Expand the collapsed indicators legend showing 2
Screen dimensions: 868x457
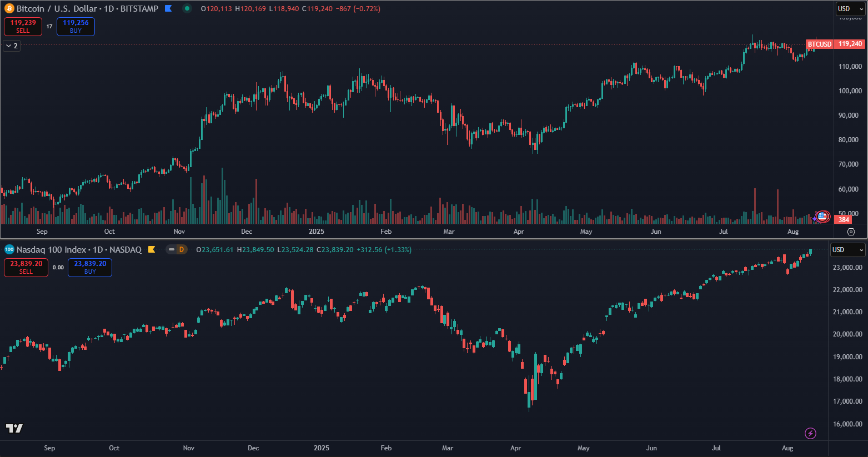point(12,46)
